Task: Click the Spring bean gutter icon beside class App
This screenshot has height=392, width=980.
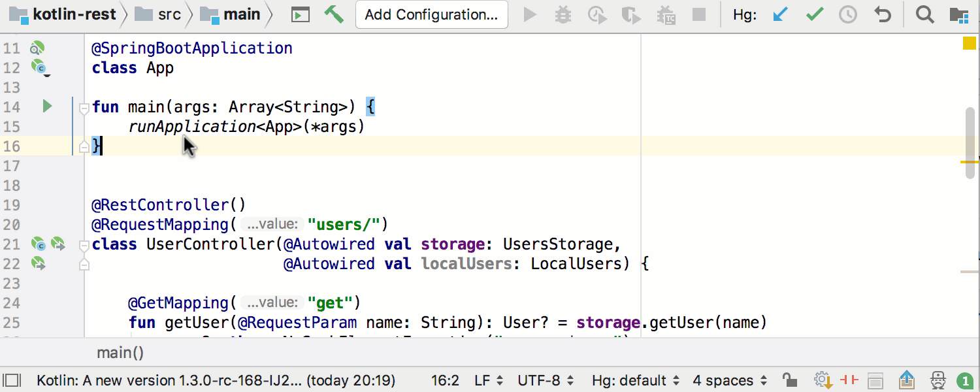Action: [x=39, y=67]
